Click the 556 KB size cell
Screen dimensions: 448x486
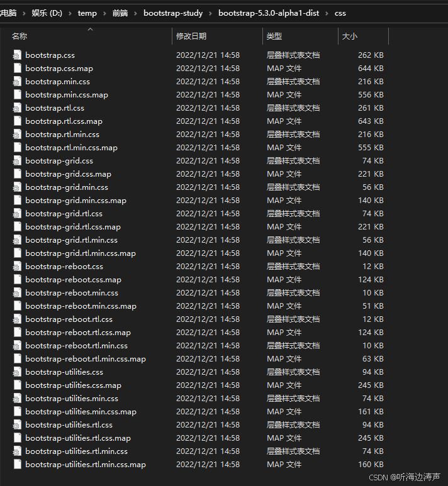(x=371, y=95)
